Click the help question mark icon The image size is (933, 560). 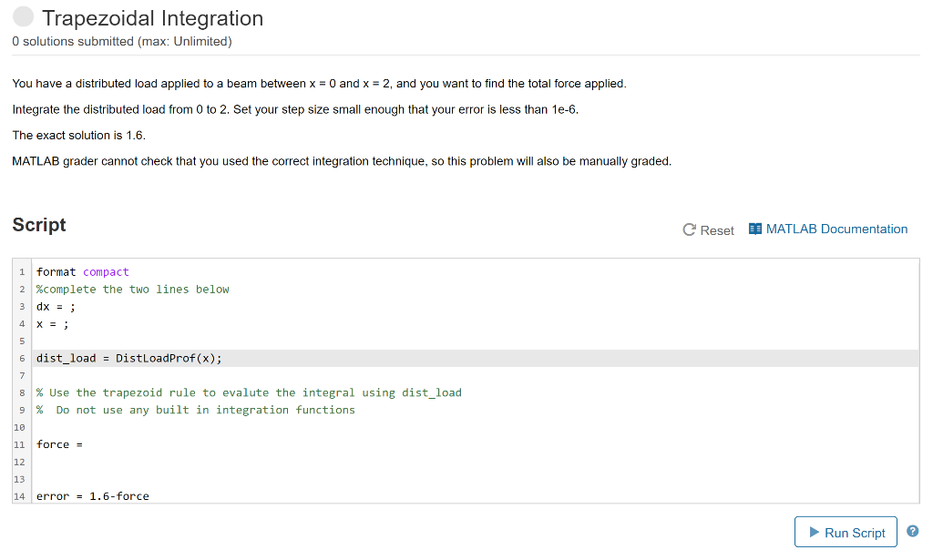point(912,530)
